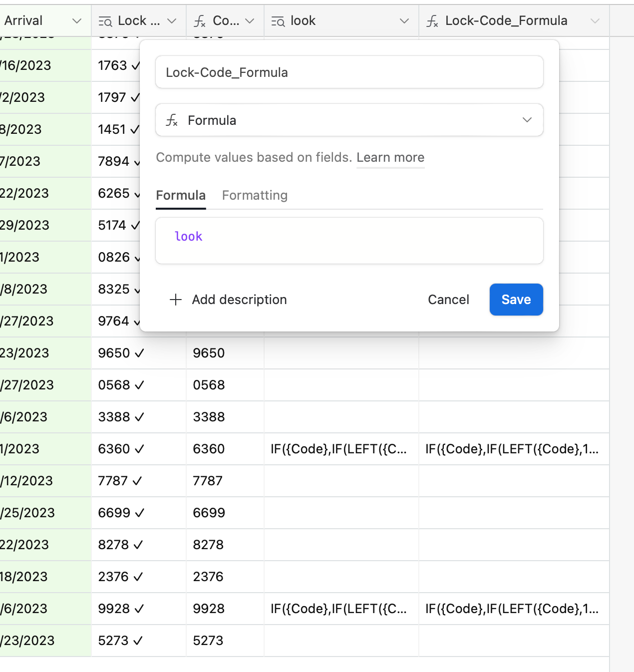Select Lock cell with 3388

click(139, 417)
